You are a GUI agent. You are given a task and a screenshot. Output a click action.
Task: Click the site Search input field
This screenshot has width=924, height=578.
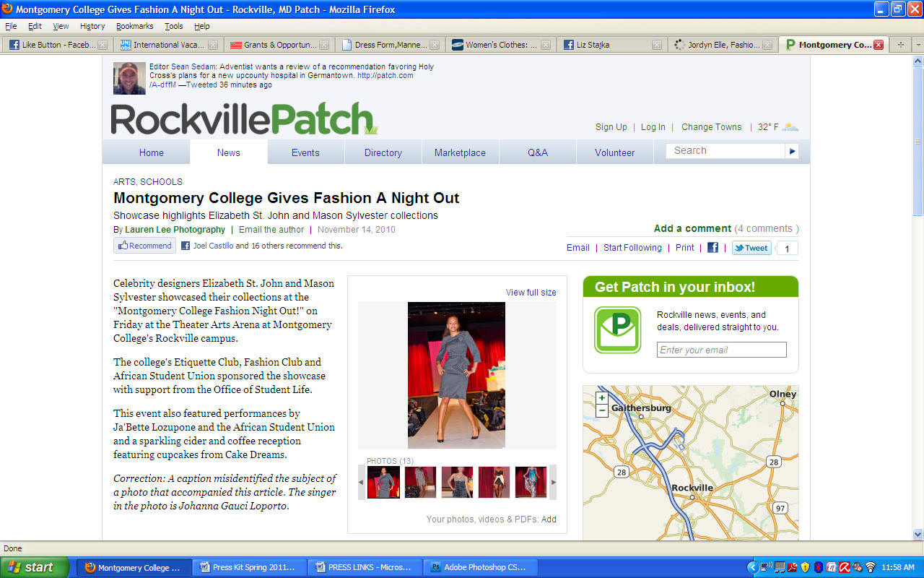click(725, 151)
